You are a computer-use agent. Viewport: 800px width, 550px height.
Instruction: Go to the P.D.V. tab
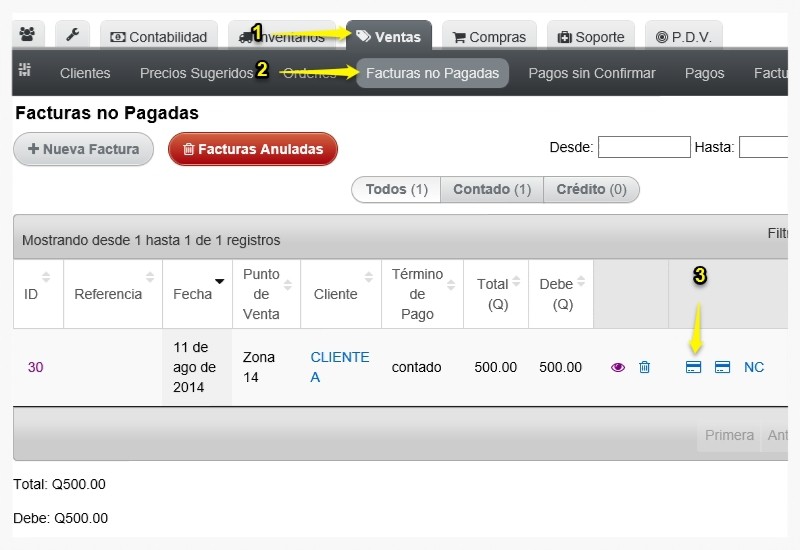684,36
